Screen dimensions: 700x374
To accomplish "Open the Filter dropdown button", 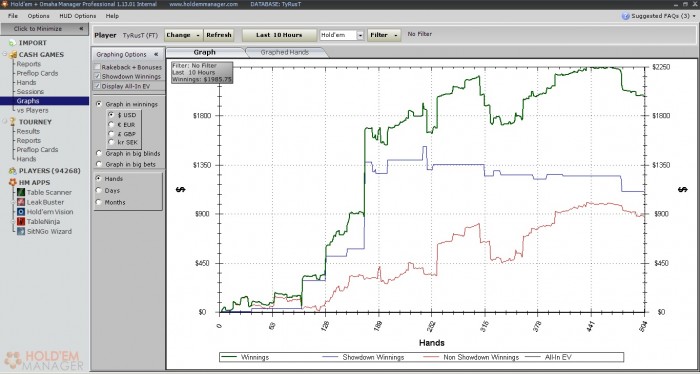I will pos(384,35).
